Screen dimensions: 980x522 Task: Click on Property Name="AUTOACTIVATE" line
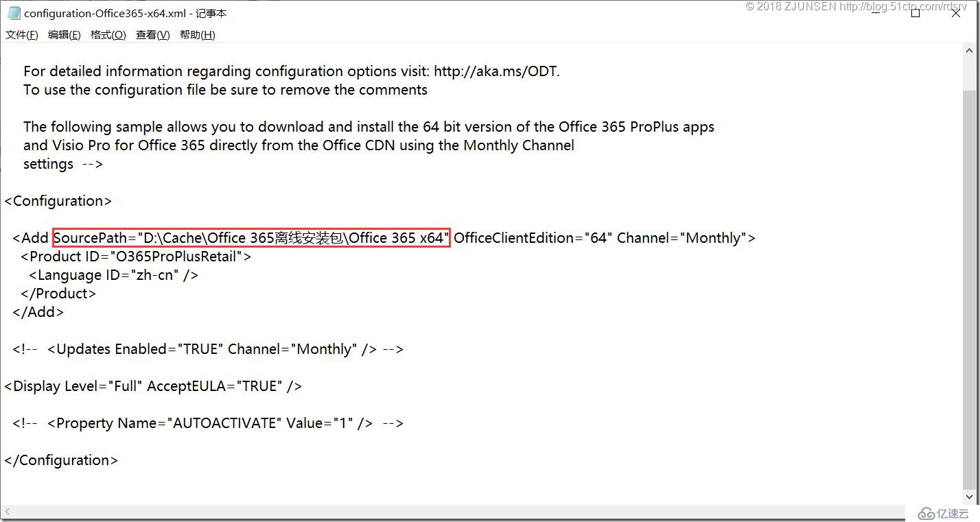click(208, 423)
